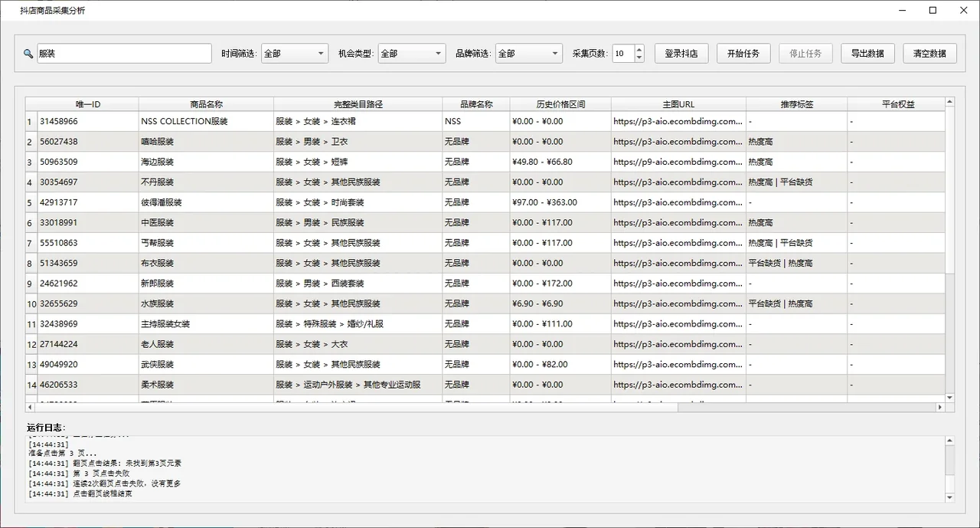
Task: Click the 推荐标签 column header
Action: click(x=796, y=104)
